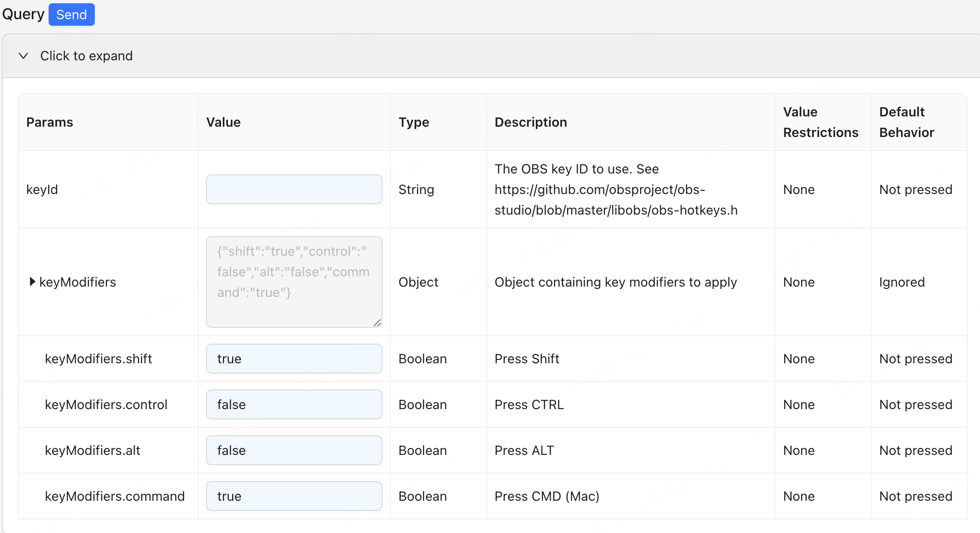The height and width of the screenshot is (533, 980).
Task: Click the keyId parameter name cell
Action: (42, 189)
